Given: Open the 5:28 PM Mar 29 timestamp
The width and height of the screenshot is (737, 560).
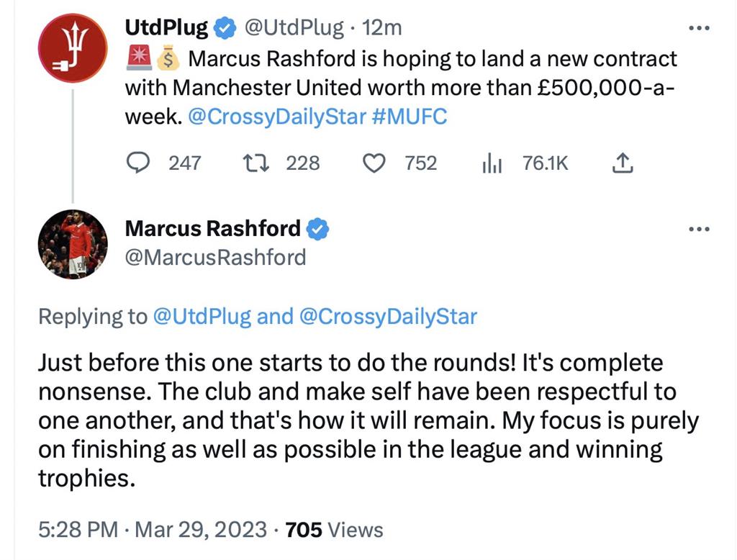Looking at the screenshot, I should (x=153, y=530).
